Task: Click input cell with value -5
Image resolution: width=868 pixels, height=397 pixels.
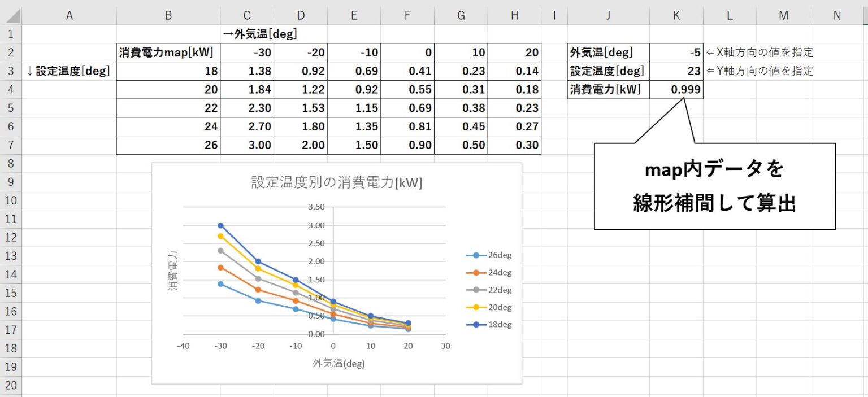Action: (676, 53)
